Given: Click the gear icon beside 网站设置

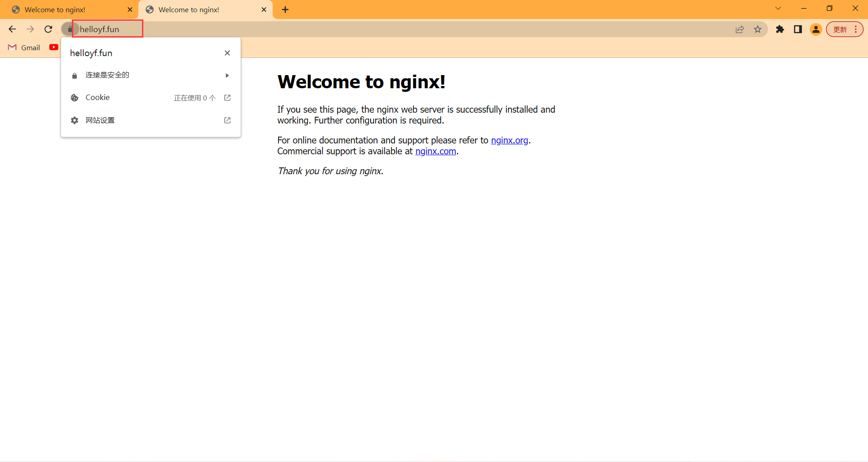Looking at the screenshot, I should [x=75, y=120].
